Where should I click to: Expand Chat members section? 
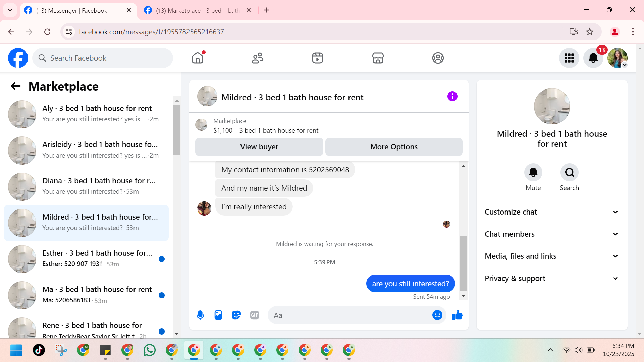[551, 234]
